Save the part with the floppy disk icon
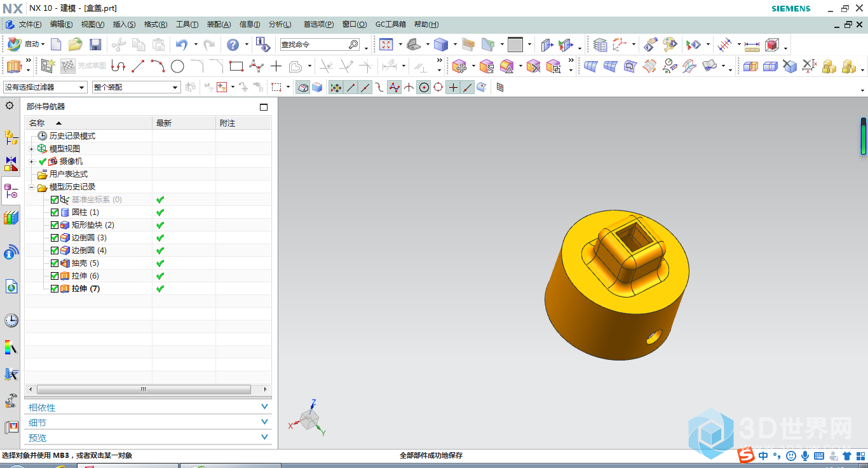The image size is (868, 468). tap(95, 45)
